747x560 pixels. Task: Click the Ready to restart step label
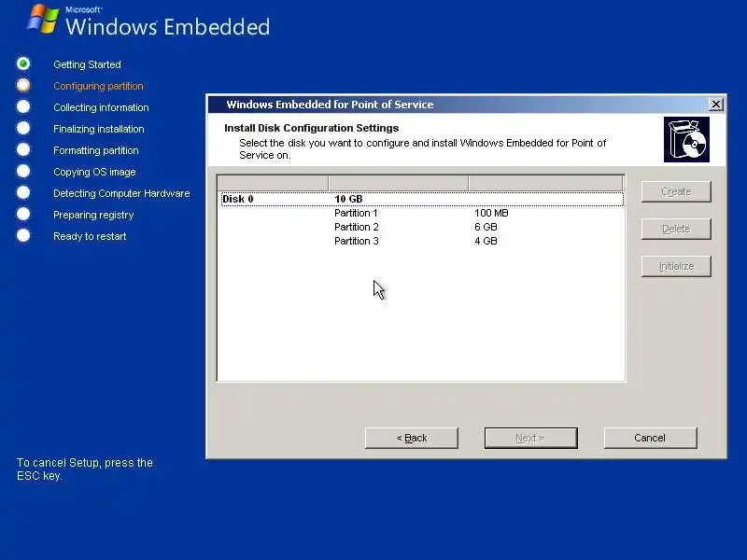pos(90,236)
